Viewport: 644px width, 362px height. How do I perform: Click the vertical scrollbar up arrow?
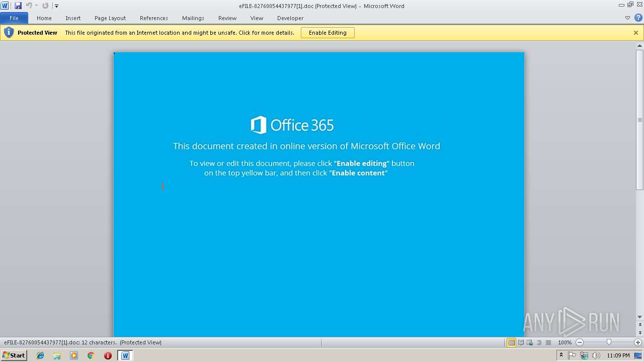[640, 46]
